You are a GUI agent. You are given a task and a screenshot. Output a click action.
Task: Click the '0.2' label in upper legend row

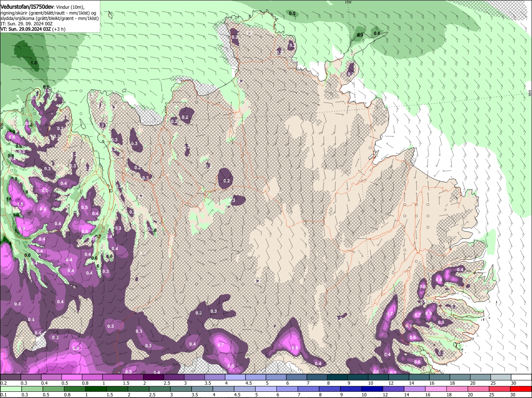click(3, 383)
